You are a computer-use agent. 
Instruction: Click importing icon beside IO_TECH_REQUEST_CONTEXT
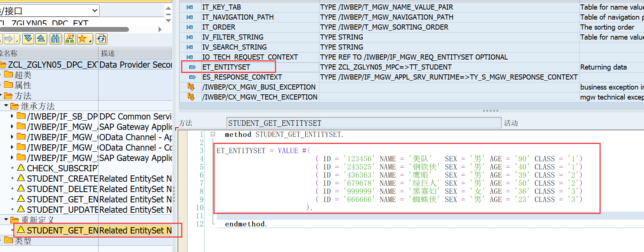(190, 57)
